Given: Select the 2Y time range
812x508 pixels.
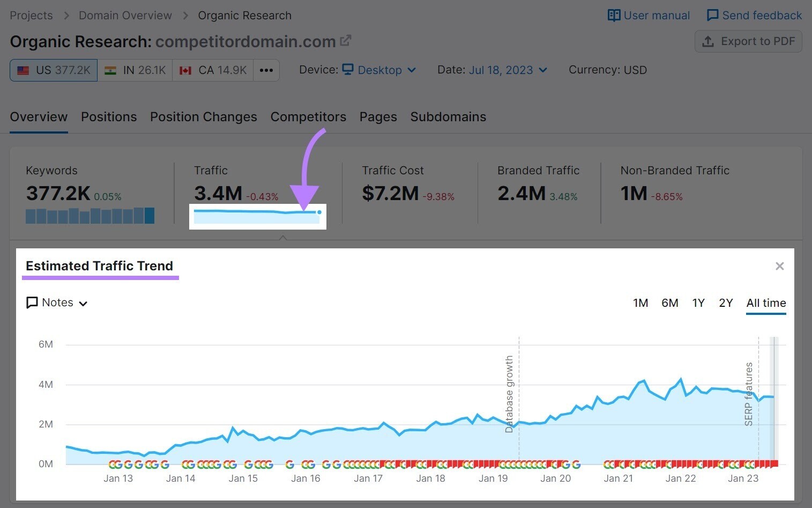Looking at the screenshot, I should coord(726,303).
